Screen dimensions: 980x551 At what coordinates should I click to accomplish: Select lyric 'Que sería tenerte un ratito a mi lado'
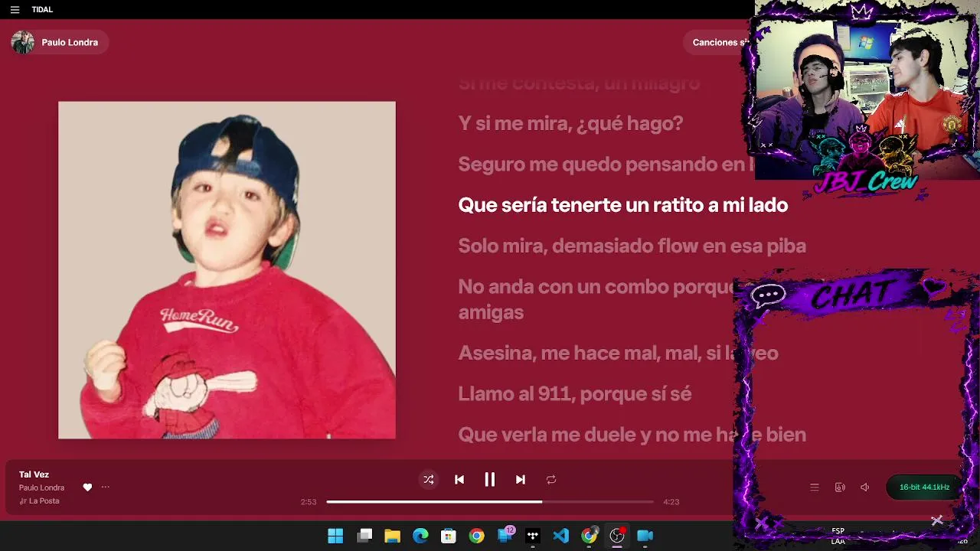pyautogui.click(x=622, y=205)
